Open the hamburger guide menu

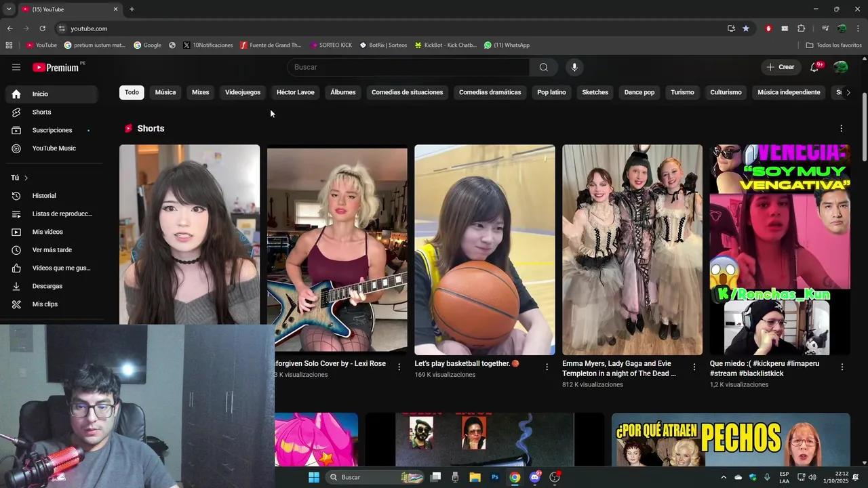tap(16, 67)
